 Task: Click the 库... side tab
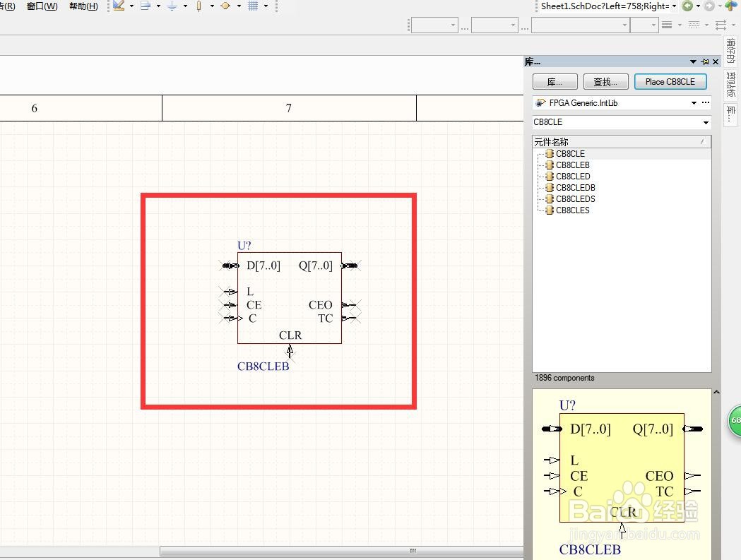point(730,114)
